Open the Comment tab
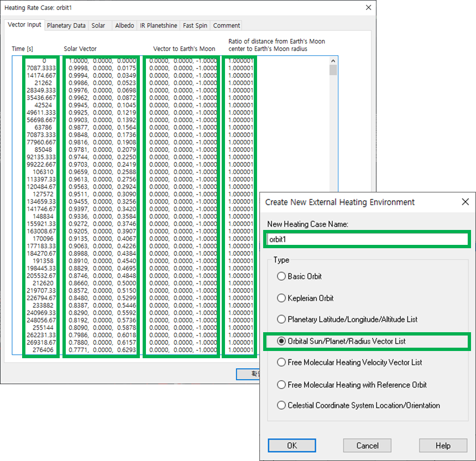Viewport: 476px width, 461px height. 227,25
